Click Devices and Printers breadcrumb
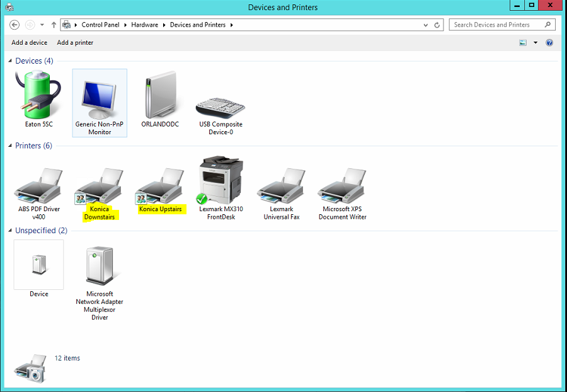 (x=198, y=25)
